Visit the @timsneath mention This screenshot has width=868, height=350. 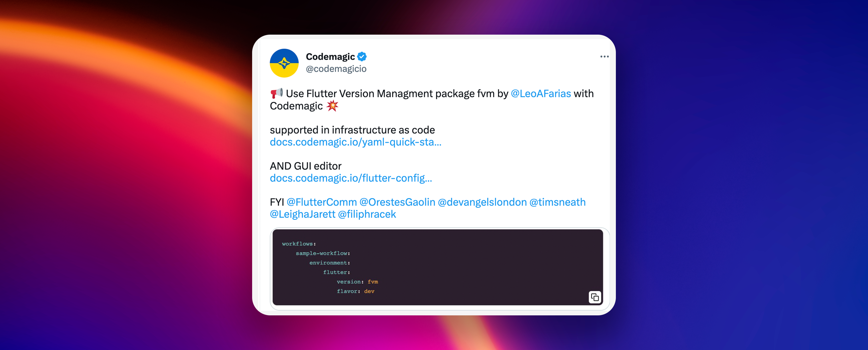click(557, 202)
